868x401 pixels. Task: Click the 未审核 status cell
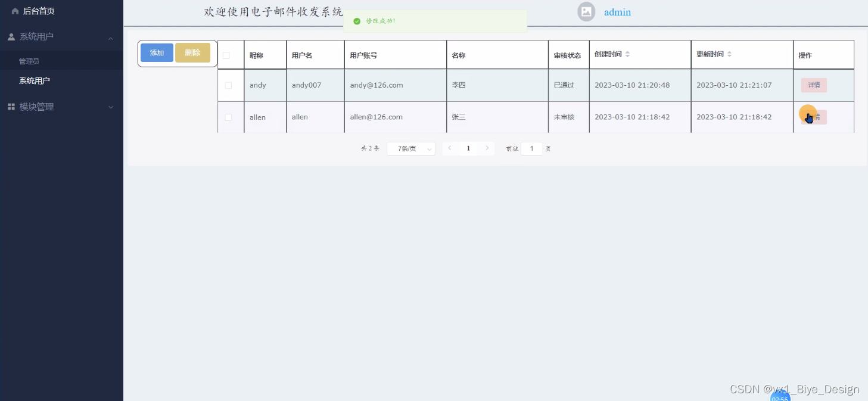[564, 117]
